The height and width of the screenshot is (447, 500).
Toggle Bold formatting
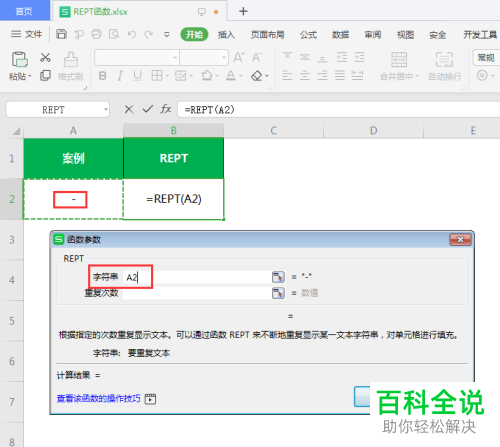[x=103, y=76]
